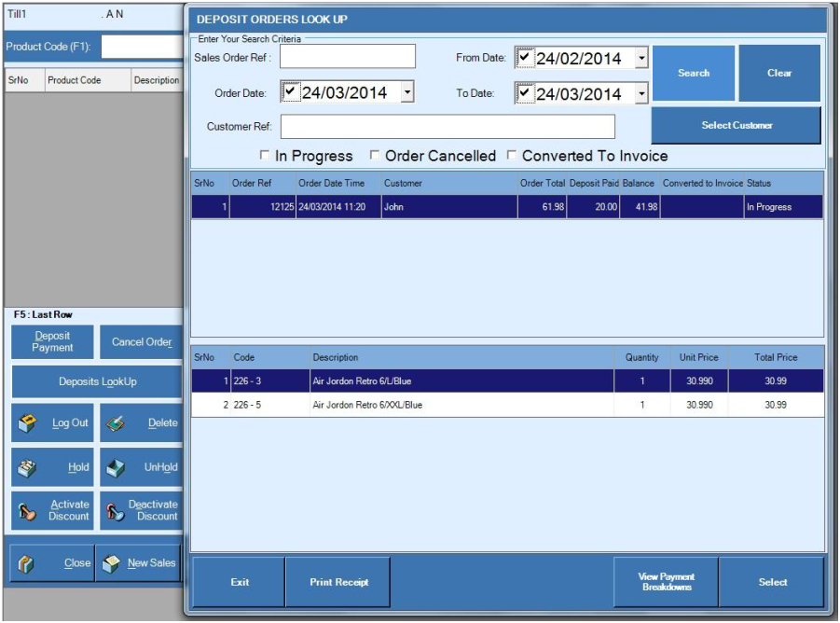Enable the In Progress checkbox
Viewport: 840px width, 623px height.
pos(266,156)
